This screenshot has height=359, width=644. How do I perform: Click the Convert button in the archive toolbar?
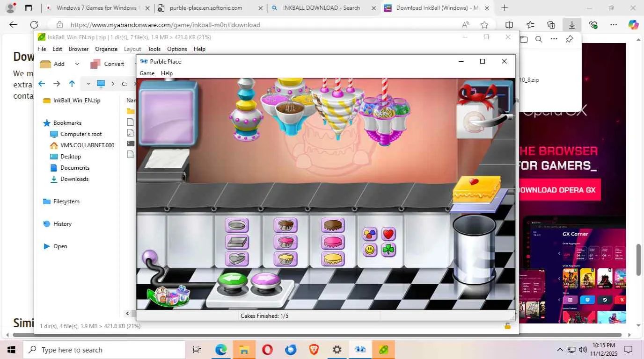pos(107,64)
